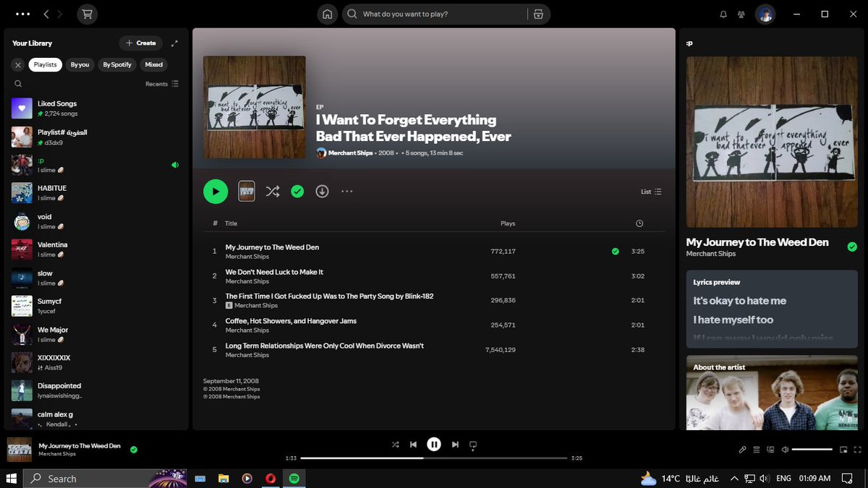Open more options for the EP
868x488 pixels.
(346, 192)
